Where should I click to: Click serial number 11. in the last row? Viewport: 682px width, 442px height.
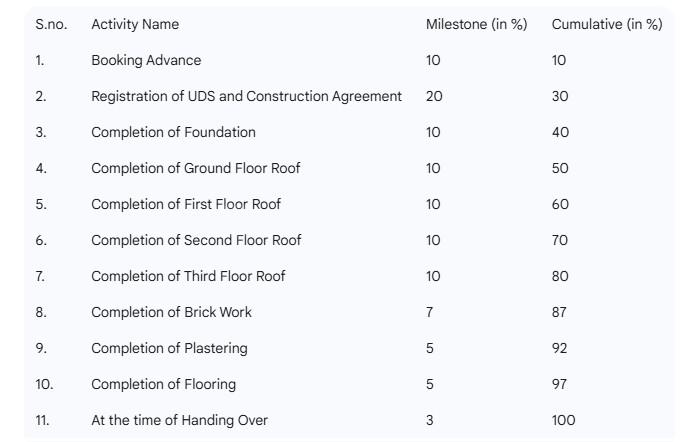pyautogui.click(x=42, y=420)
